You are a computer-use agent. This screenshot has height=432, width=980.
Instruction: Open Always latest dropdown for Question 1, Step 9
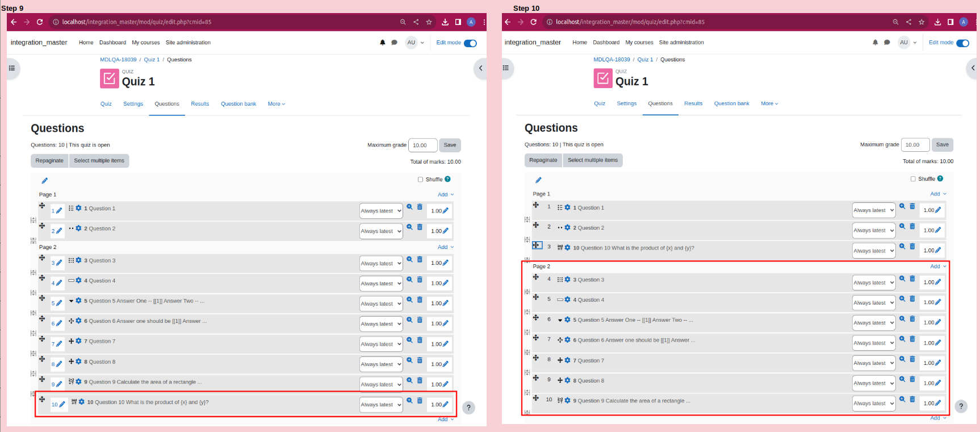(381, 211)
